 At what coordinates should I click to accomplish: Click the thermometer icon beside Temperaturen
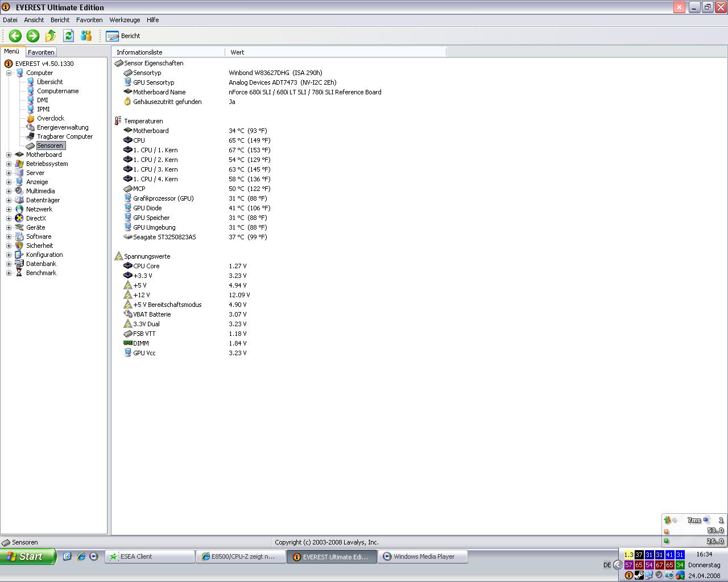(x=118, y=121)
